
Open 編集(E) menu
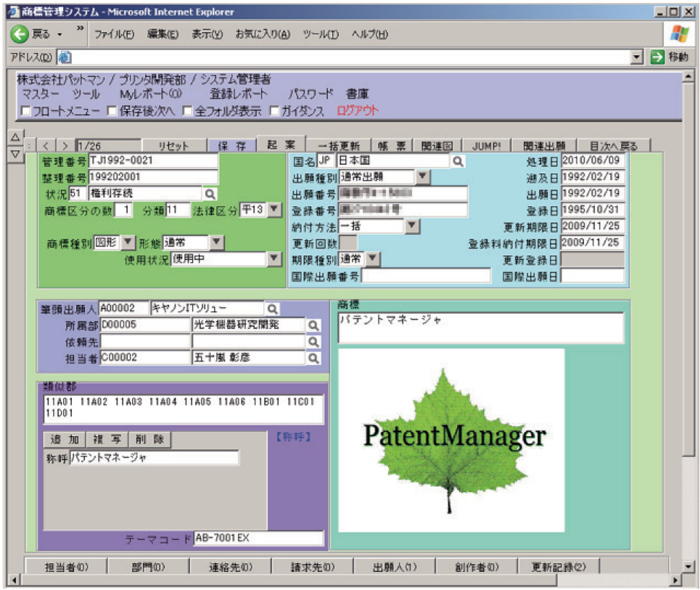[162, 34]
